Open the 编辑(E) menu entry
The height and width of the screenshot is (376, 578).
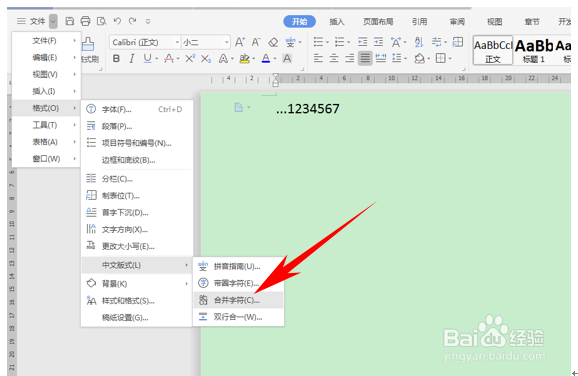point(46,58)
